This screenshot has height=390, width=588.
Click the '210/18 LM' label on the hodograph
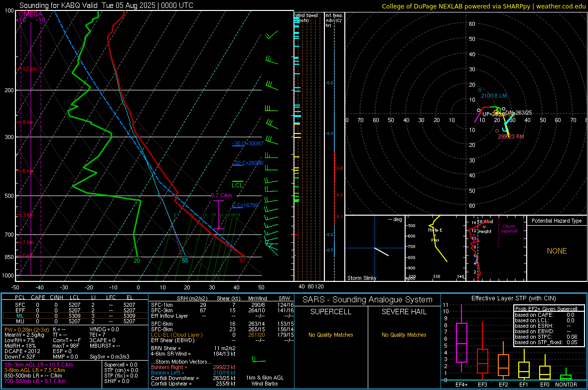[x=493, y=96]
